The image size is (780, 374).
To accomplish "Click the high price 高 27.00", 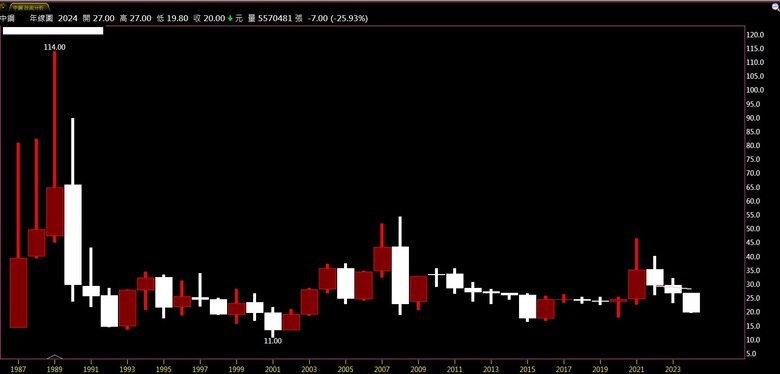I will click(x=135, y=18).
